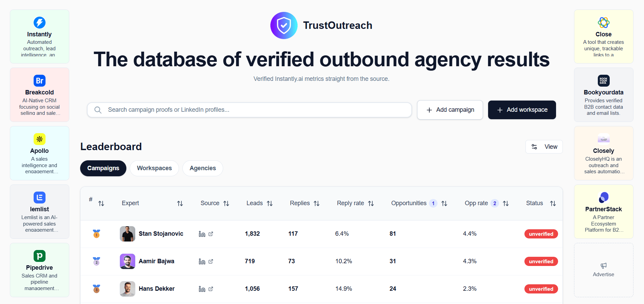Open the Instantly sponsor icon
The width and height of the screenshot is (644, 304).
tap(39, 23)
